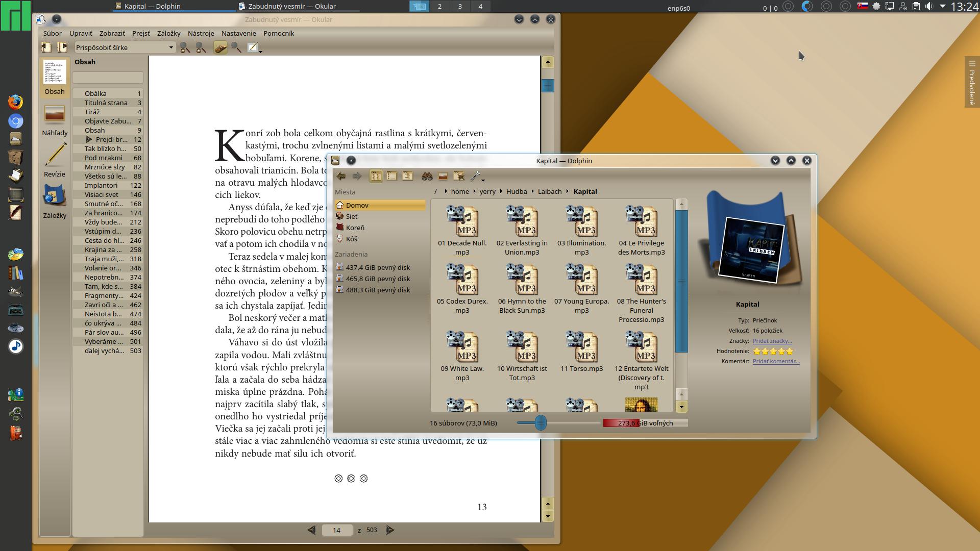
Task: Click 'Laibach' in Dolphin breadcrumb path
Action: (550, 191)
